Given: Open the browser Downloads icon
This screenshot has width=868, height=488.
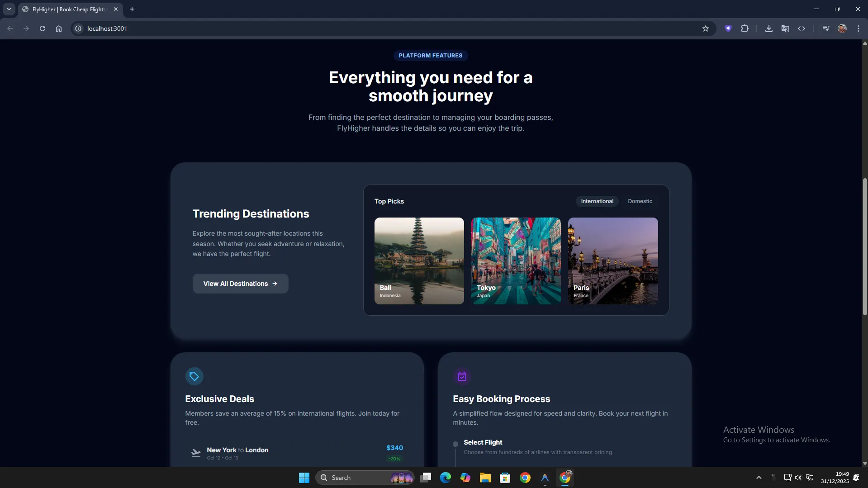Looking at the screenshot, I should [x=768, y=28].
